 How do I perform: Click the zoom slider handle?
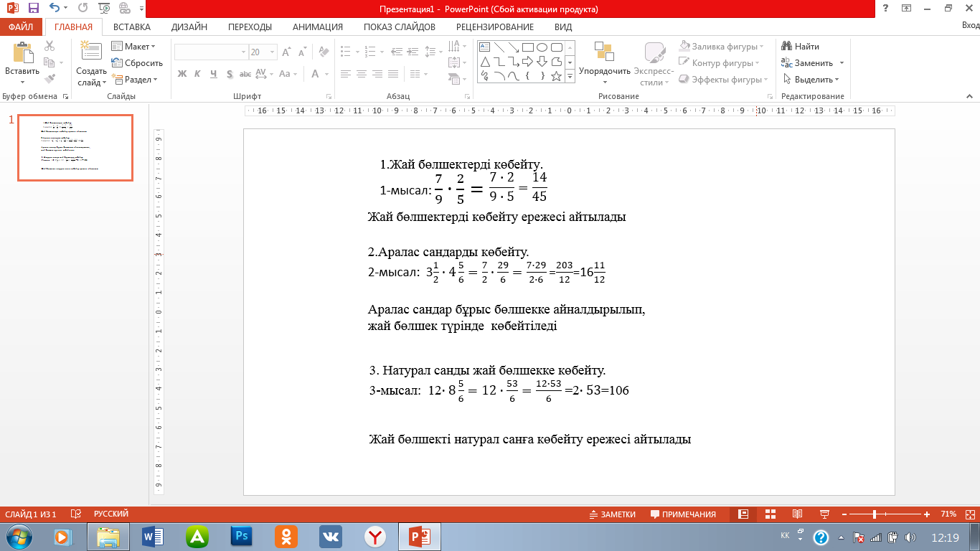[875, 514]
